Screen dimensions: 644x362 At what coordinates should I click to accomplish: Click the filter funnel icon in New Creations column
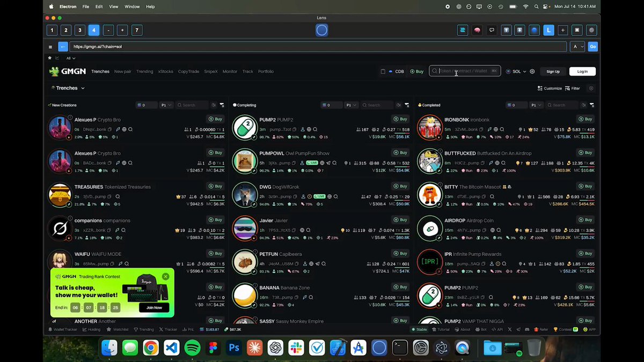click(x=223, y=105)
